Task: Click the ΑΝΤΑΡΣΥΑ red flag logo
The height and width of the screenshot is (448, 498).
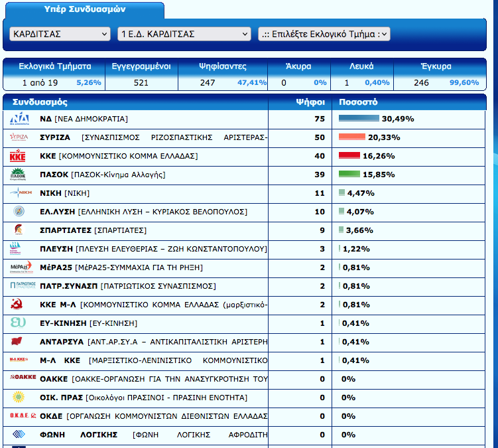Action: [x=18, y=342]
